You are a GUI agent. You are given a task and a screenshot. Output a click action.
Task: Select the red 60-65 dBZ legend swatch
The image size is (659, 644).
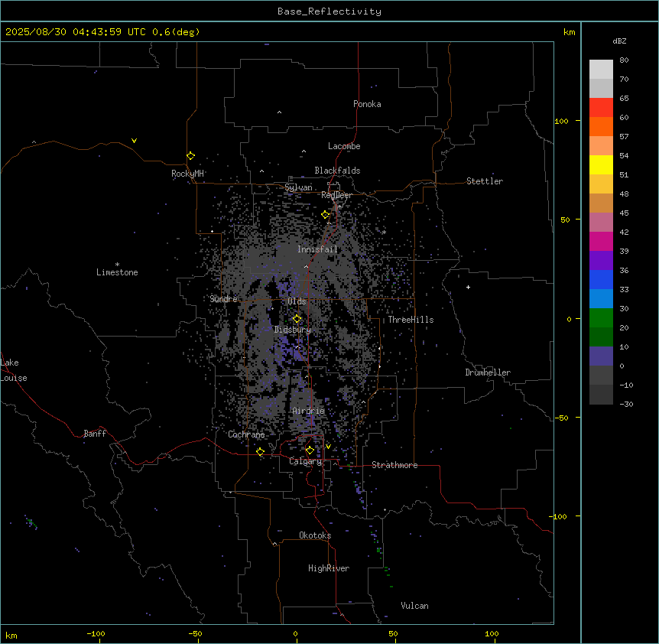pyautogui.click(x=601, y=108)
